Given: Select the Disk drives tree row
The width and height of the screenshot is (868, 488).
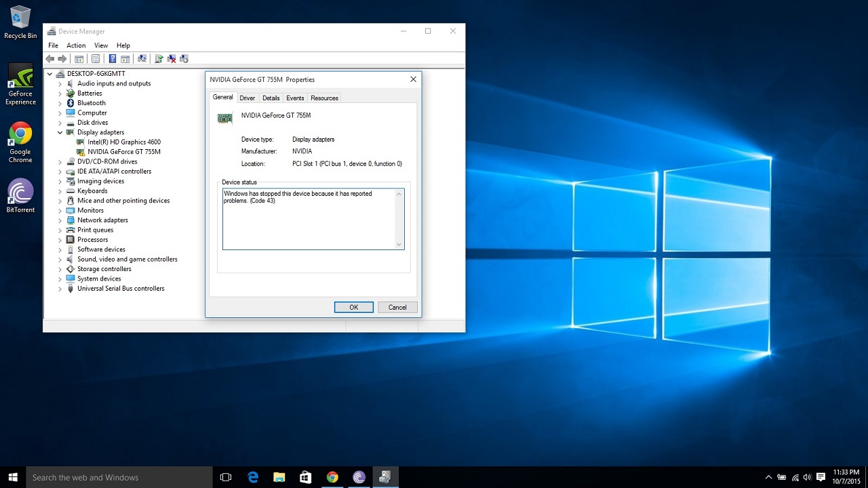Looking at the screenshot, I should pyautogui.click(x=92, y=123).
